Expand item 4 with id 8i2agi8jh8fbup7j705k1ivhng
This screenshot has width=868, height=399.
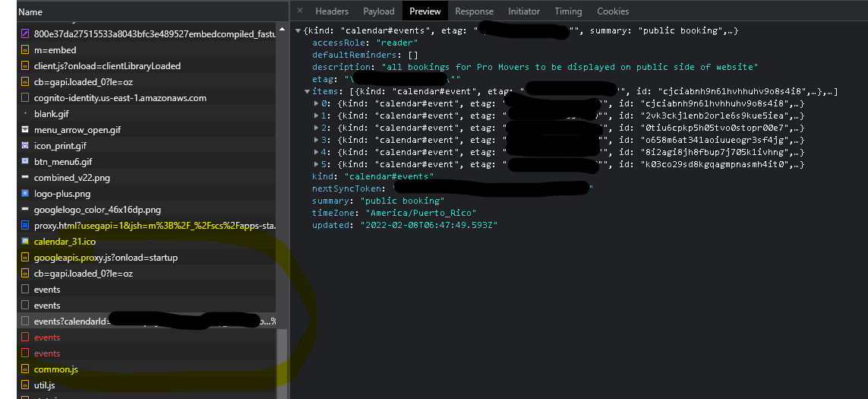pyautogui.click(x=316, y=152)
